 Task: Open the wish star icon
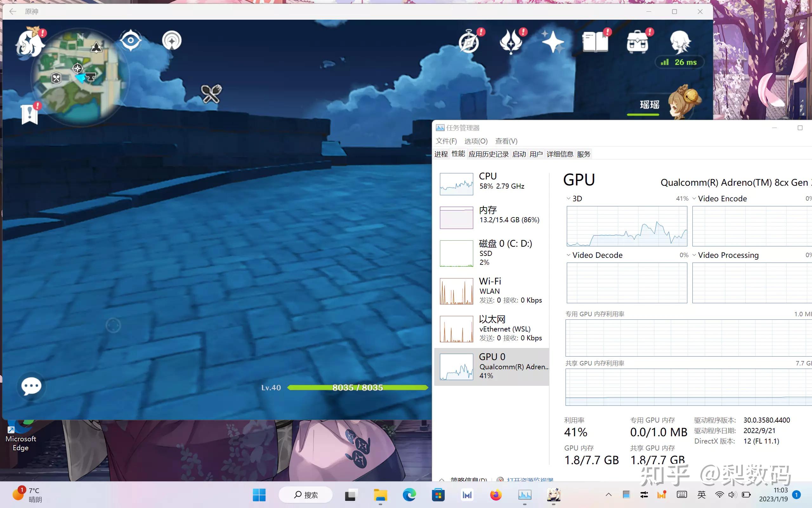(553, 42)
